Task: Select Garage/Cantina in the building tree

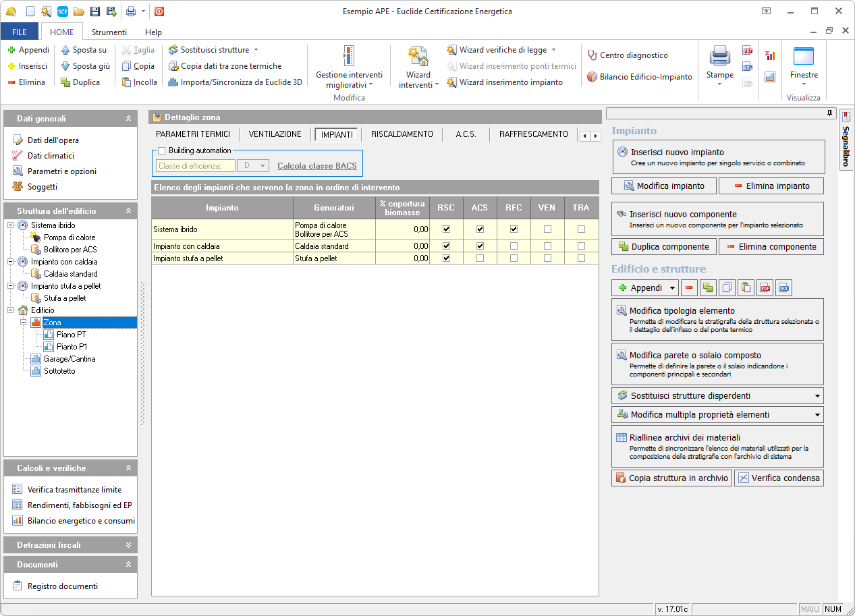Action: [69, 359]
